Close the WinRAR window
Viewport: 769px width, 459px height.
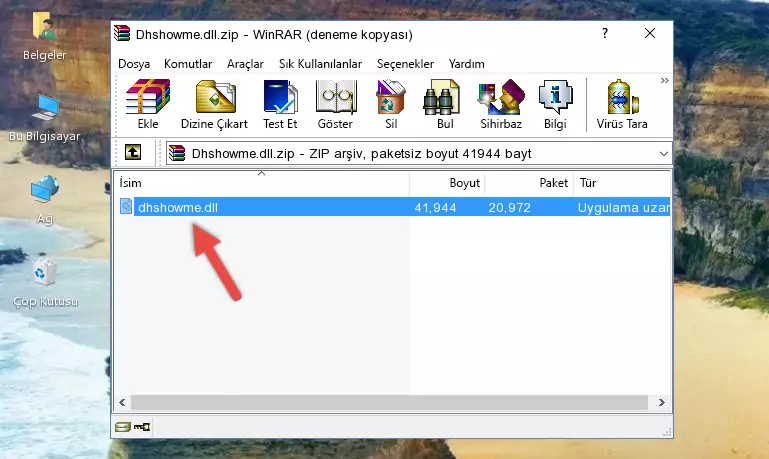click(x=650, y=33)
